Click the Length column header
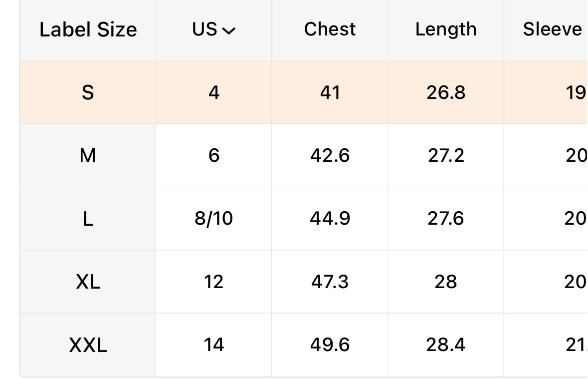Viewport: 588px width, 379px height. point(446,29)
